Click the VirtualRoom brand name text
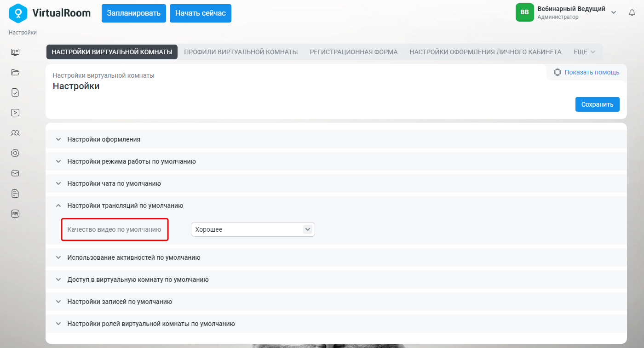644x348 pixels. coord(62,13)
